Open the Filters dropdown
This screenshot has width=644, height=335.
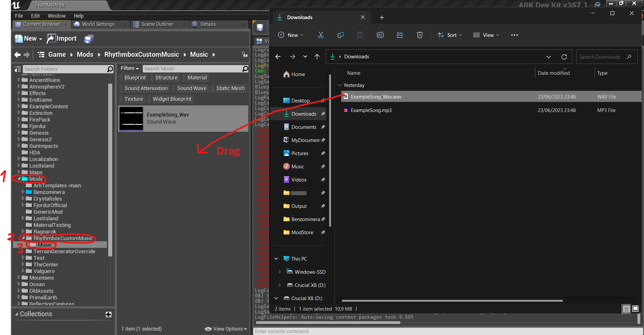click(x=130, y=68)
